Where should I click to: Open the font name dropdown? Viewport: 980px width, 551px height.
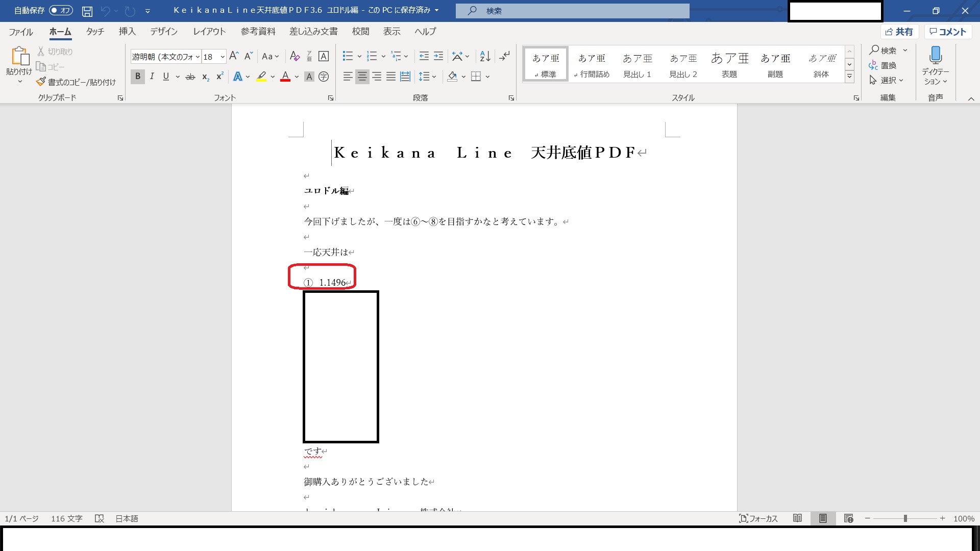coord(198,57)
